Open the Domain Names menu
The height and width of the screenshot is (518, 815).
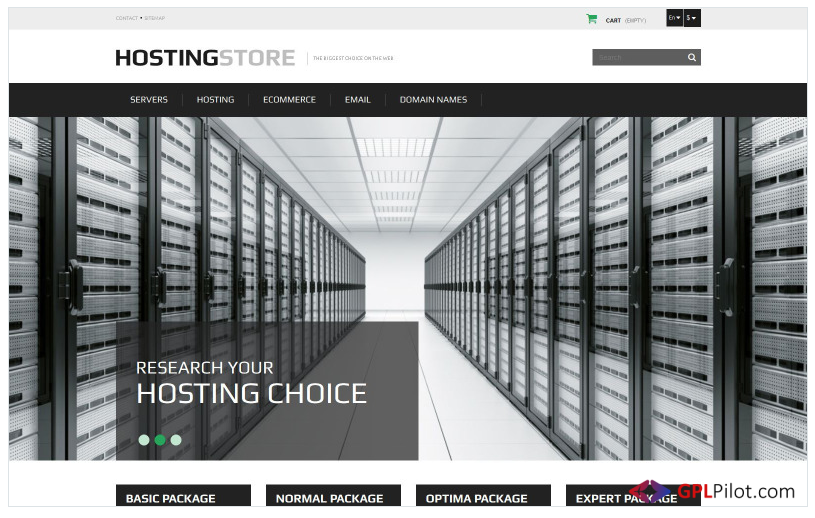432,100
